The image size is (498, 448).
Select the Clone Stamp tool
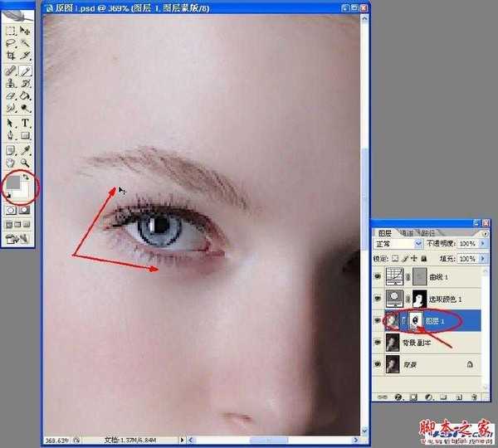coord(11,83)
